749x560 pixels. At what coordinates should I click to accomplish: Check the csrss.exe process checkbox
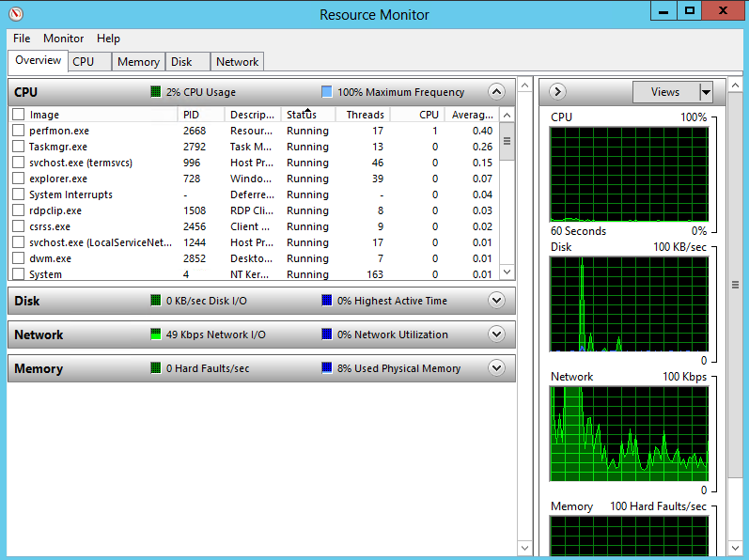(x=18, y=226)
